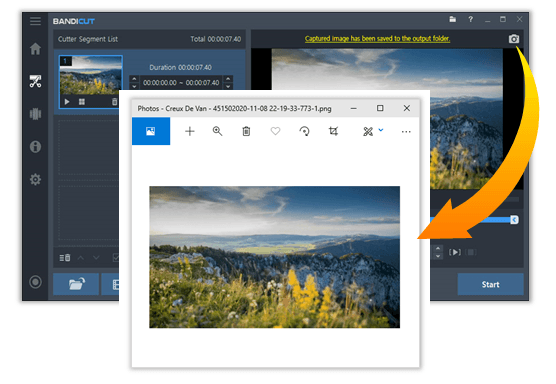
Task: Zoom the photo with magnifier icon
Action: [217, 131]
